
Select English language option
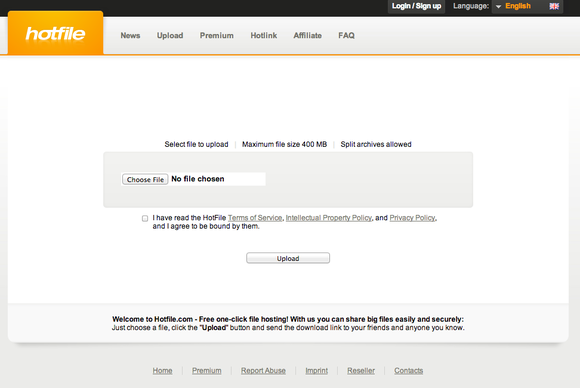(518, 6)
